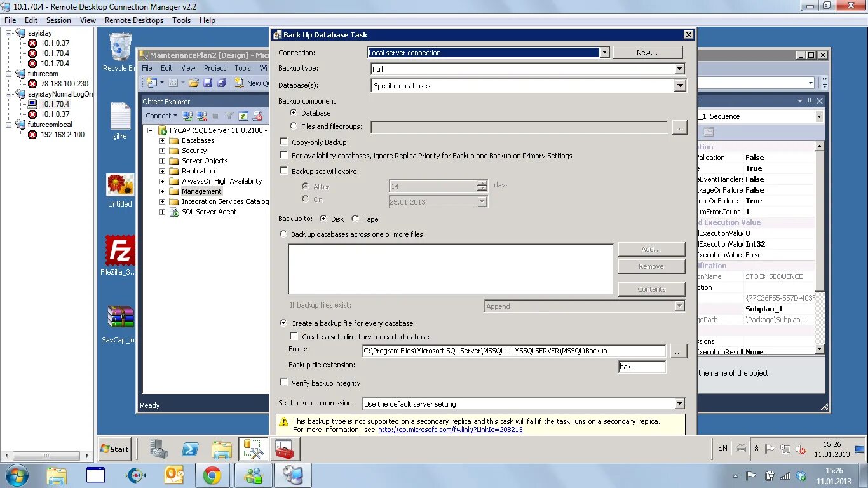Open the Backup type dropdown

(x=680, y=69)
